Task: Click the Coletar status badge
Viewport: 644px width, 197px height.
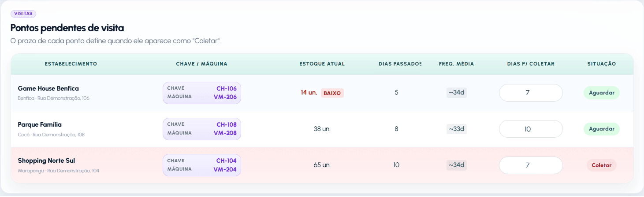Action: [601, 165]
